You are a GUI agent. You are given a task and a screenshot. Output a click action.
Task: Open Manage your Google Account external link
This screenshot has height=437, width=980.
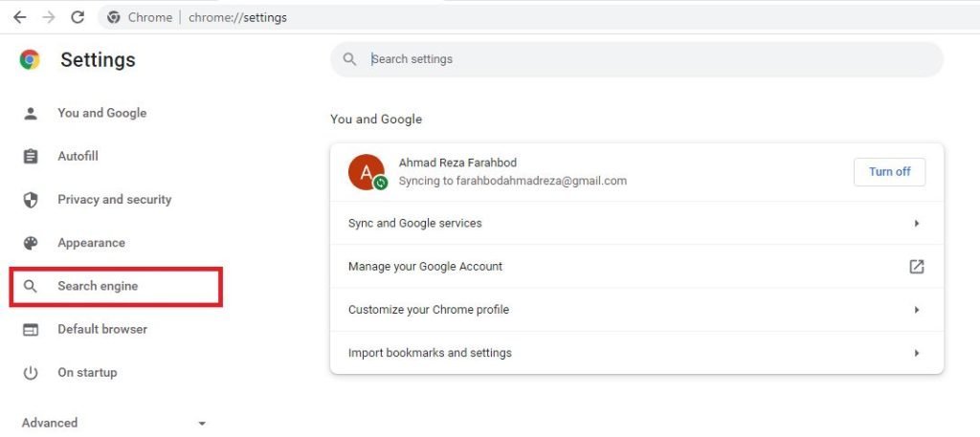[x=916, y=267]
